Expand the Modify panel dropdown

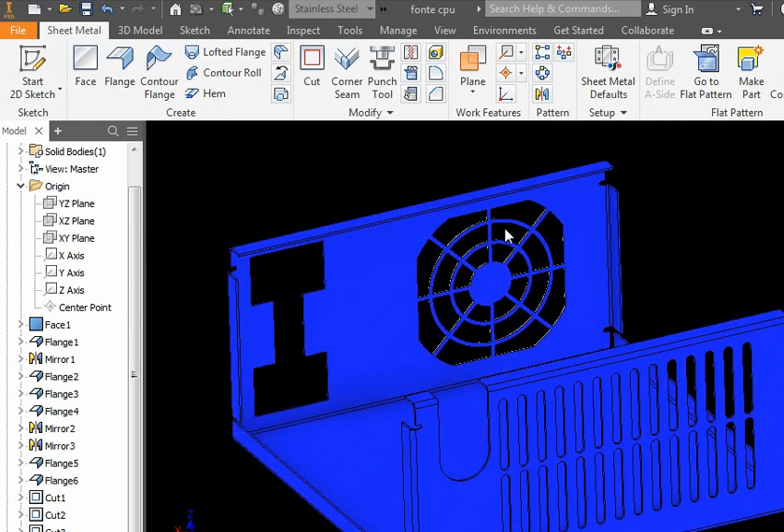(389, 113)
